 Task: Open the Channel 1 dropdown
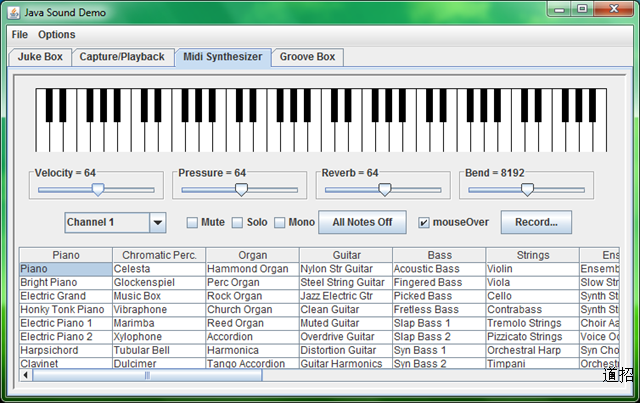(115, 223)
